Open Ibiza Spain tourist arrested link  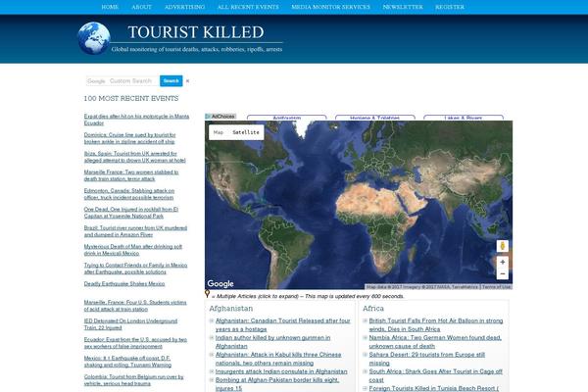click(134, 157)
